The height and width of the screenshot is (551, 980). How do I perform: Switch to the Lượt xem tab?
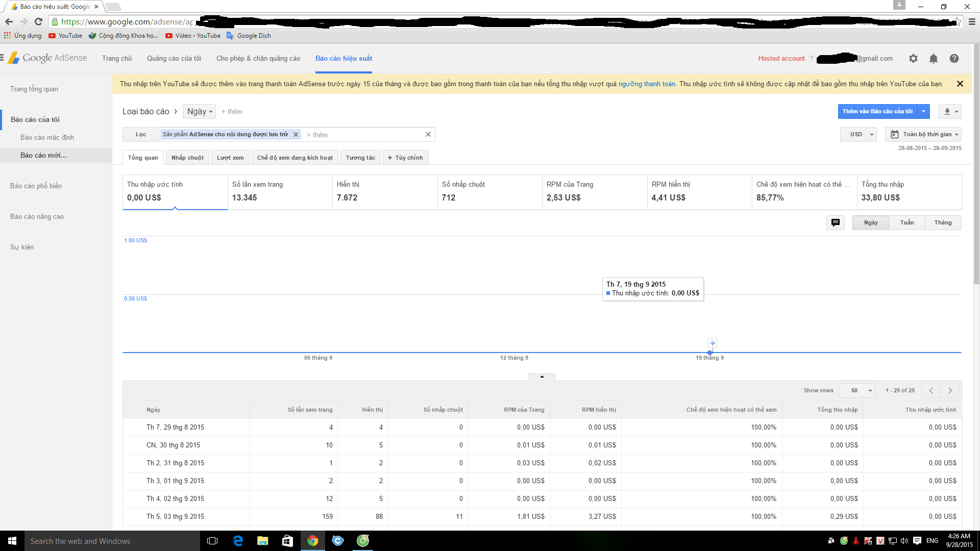230,158
